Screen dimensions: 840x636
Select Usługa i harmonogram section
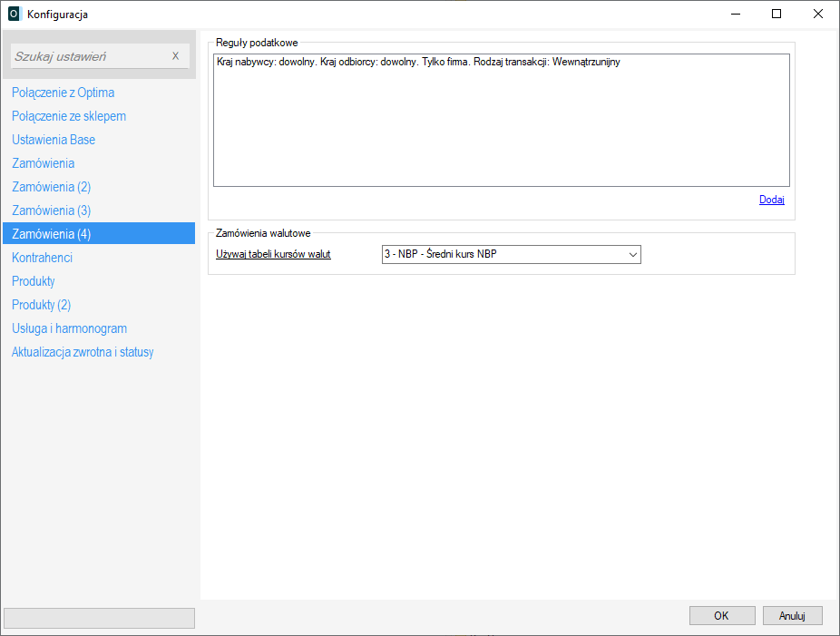coord(69,328)
